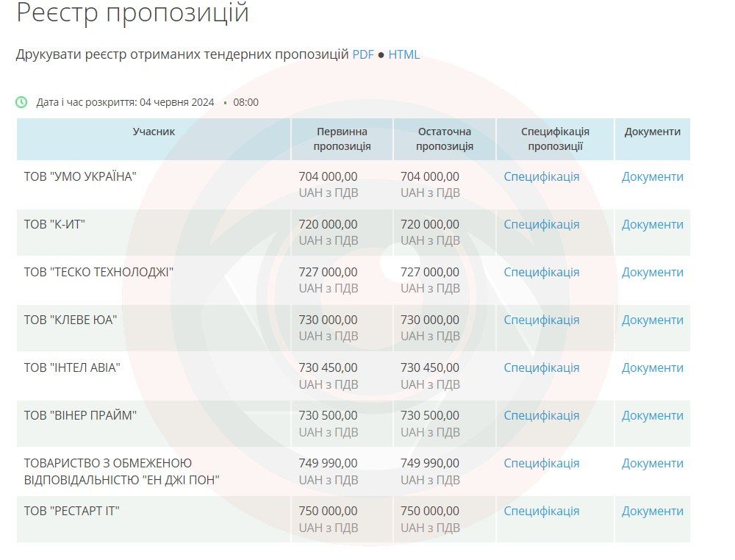Open Специфікація for ТОВ "РЕСТАРТ ІТ"

pyautogui.click(x=540, y=510)
